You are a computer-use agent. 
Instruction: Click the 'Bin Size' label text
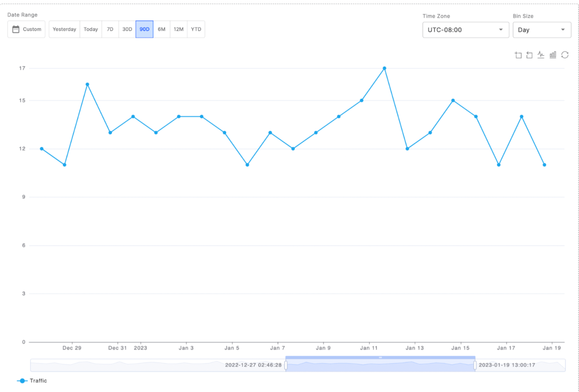point(523,16)
